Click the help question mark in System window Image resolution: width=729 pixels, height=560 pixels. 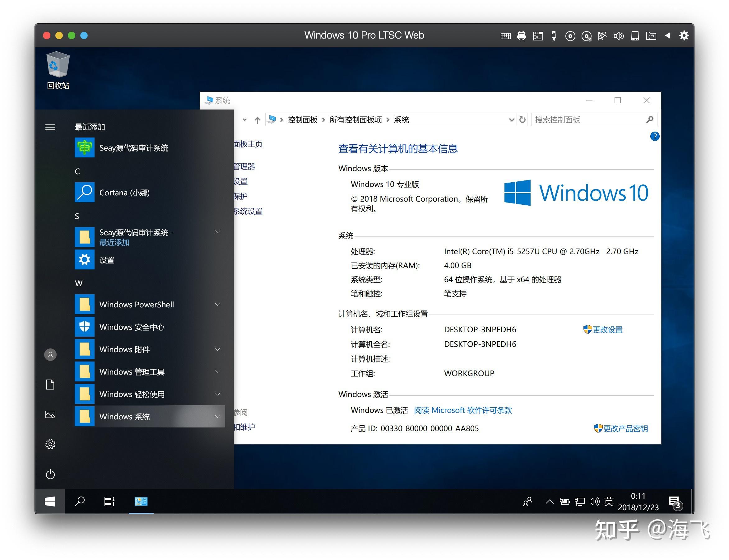pos(654,136)
